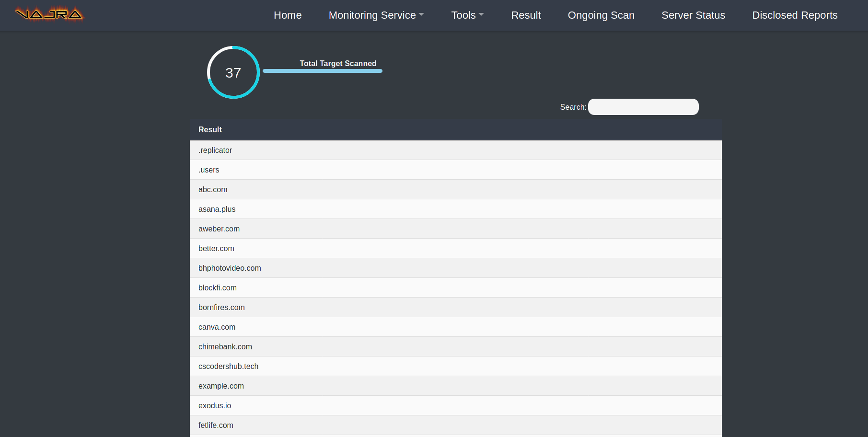Select the aweber.com result
Image resolution: width=868 pixels, height=437 pixels.
point(456,229)
